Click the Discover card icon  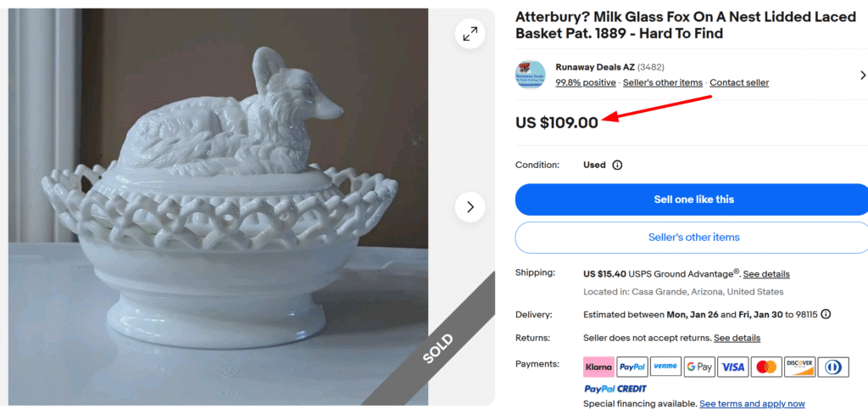click(799, 367)
